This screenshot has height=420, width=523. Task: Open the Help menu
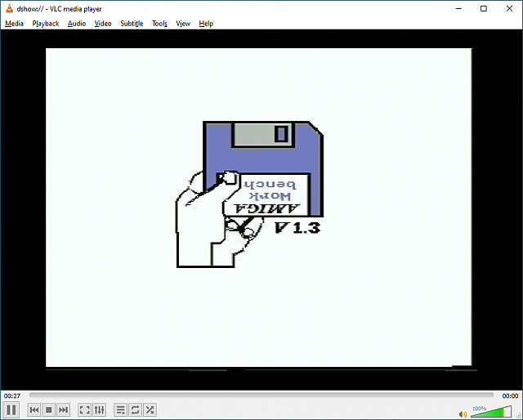point(206,24)
